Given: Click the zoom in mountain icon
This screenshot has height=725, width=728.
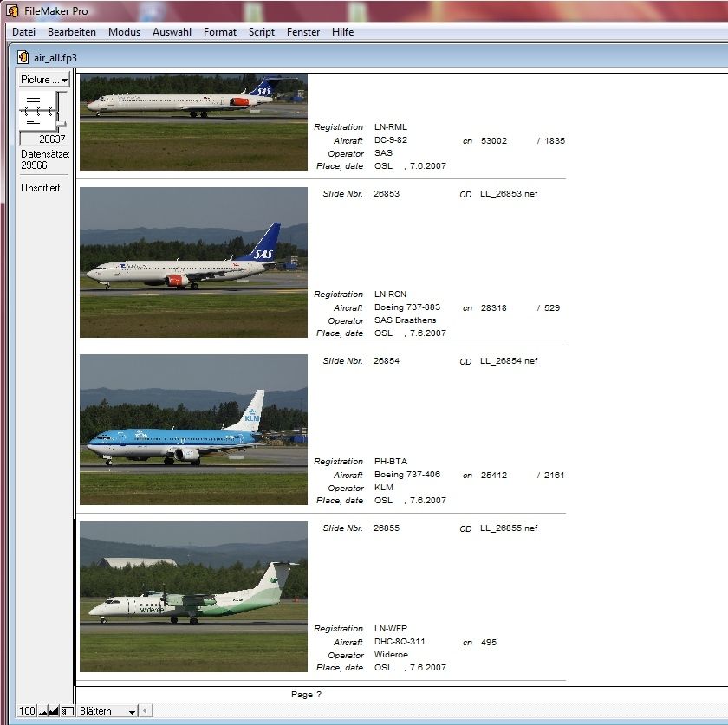Looking at the screenshot, I should pos(55,711).
